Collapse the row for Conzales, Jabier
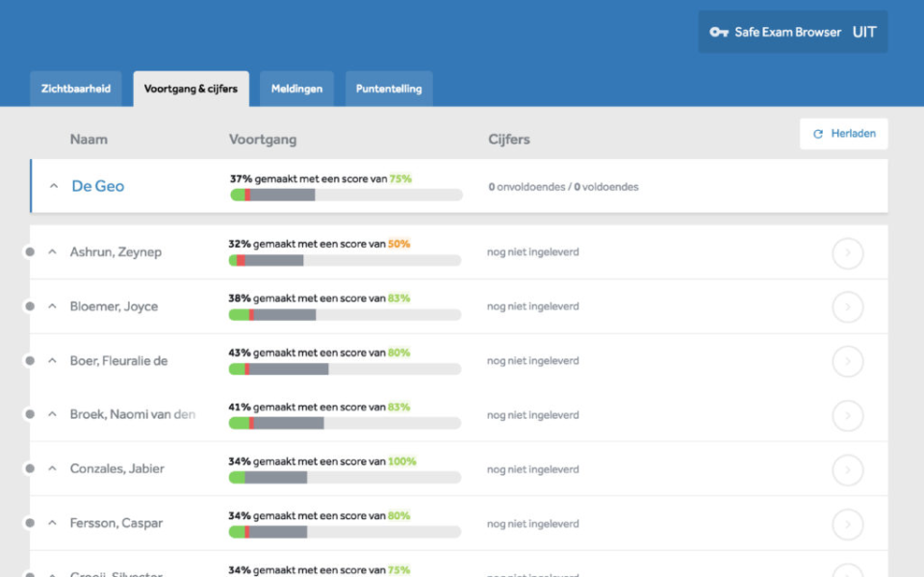924x577 pixels. coord(51,469)
